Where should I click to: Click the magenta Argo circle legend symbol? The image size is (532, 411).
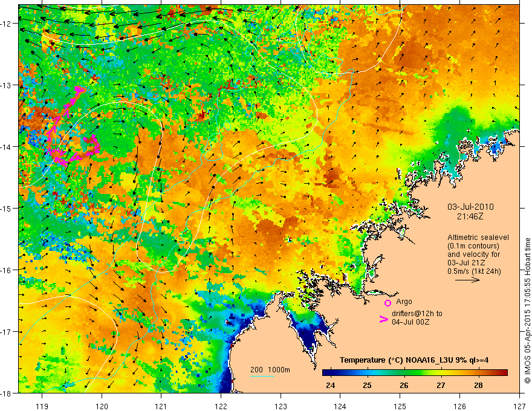[x=388, y=303]
